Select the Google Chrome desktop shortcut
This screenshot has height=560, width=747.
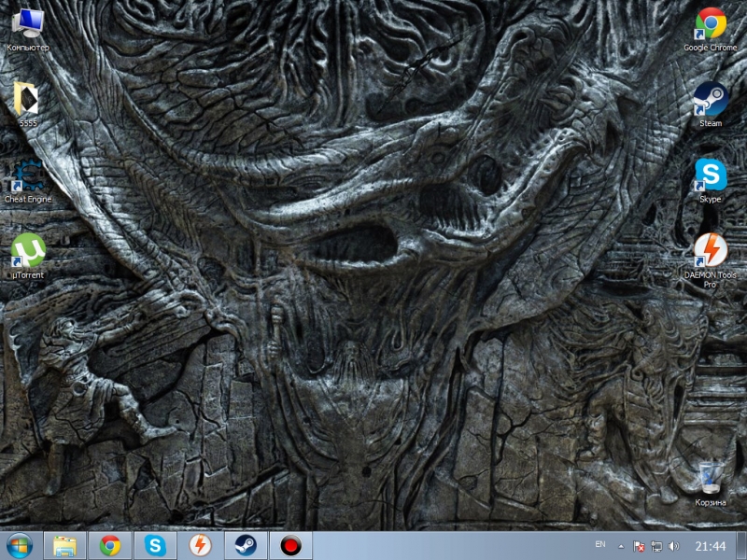coord(710,30)
